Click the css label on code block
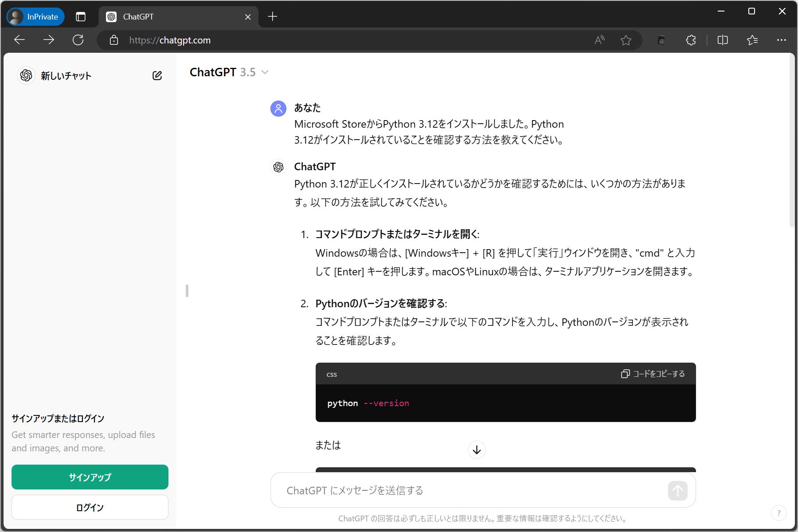Image resolution: width=798 pixels, height=532 pixels. tap(332, 374)
